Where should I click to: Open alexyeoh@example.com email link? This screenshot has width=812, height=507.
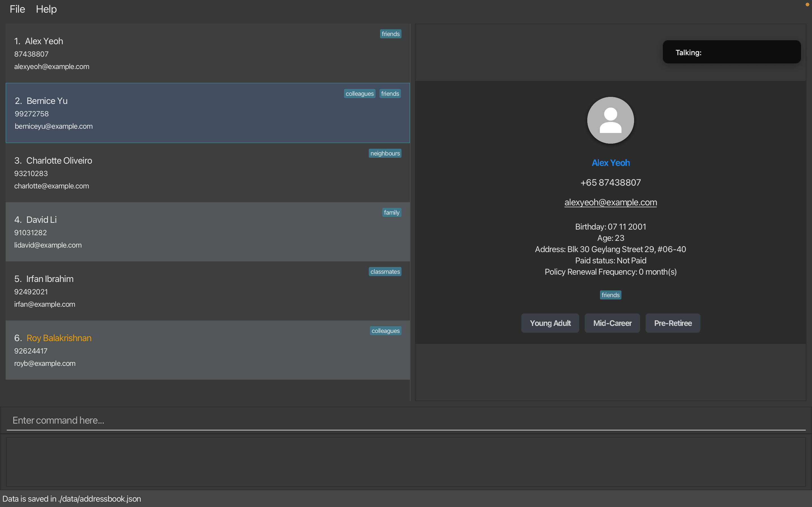pyautogui.click(x=610, y=202)
